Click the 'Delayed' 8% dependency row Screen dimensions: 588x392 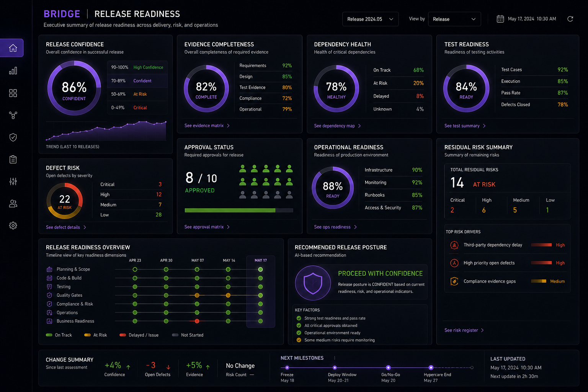tap(399, 96)
